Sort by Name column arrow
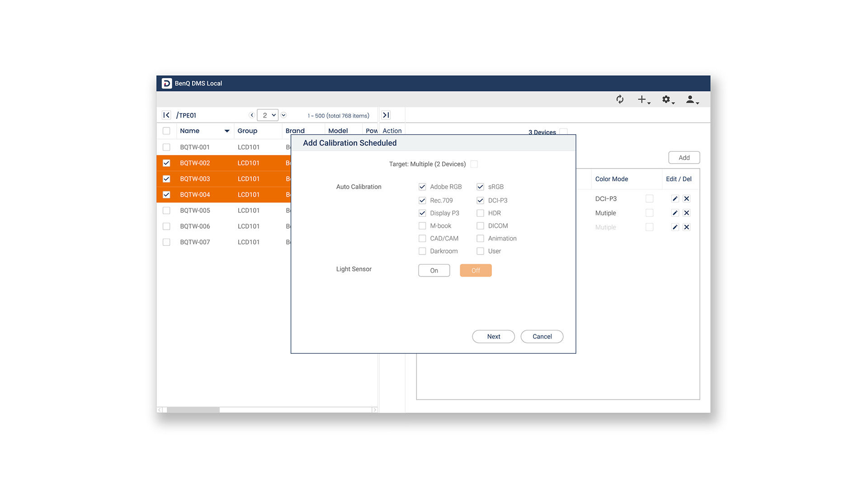Viewport: 868px width, 488px height. point(227,131)
